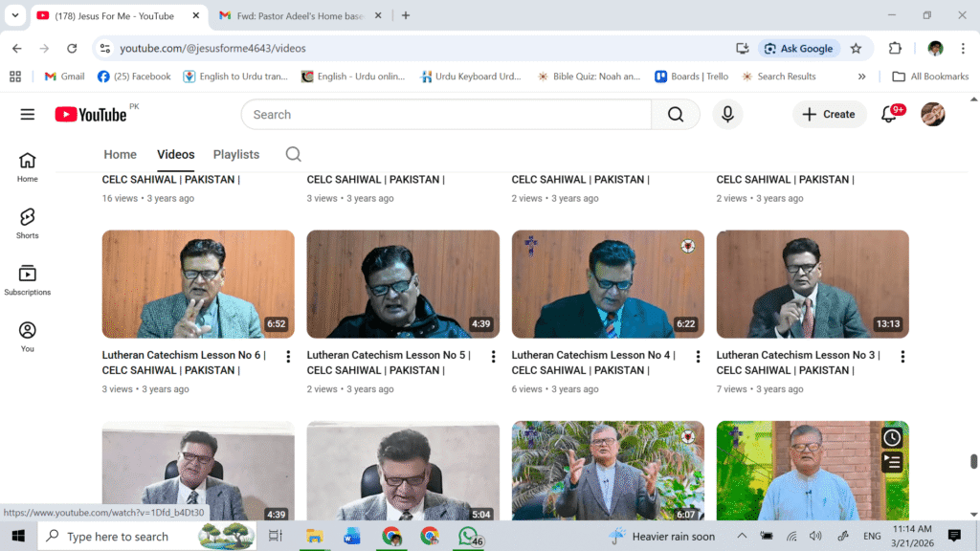Open the YouTube hamburger guide menu
Viewport: 980px width, 551px height.
pyautogui.click(x=27, y=115)
